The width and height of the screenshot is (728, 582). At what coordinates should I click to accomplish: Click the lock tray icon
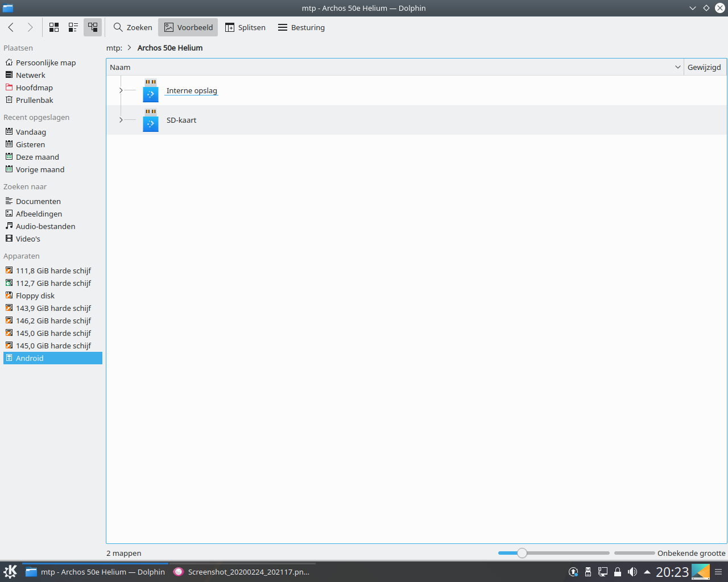point(618,572)
